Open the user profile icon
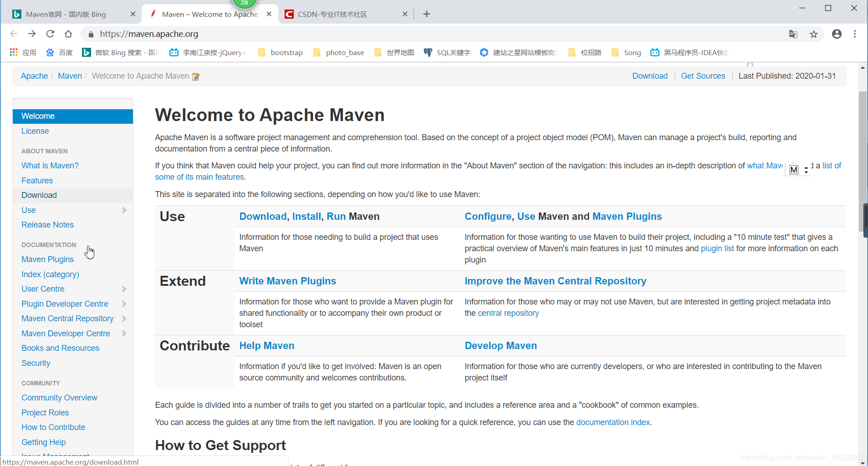The width and height of the screenshot is (868, 466). (837, 34)
